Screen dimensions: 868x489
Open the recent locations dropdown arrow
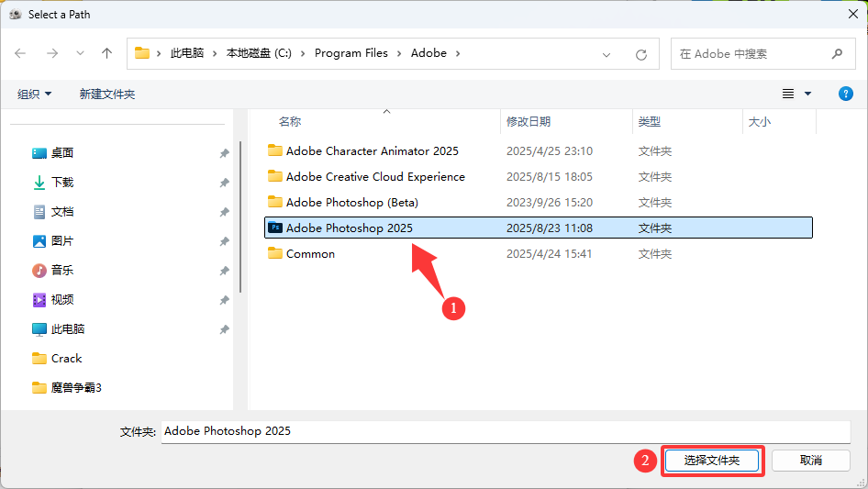80,53
